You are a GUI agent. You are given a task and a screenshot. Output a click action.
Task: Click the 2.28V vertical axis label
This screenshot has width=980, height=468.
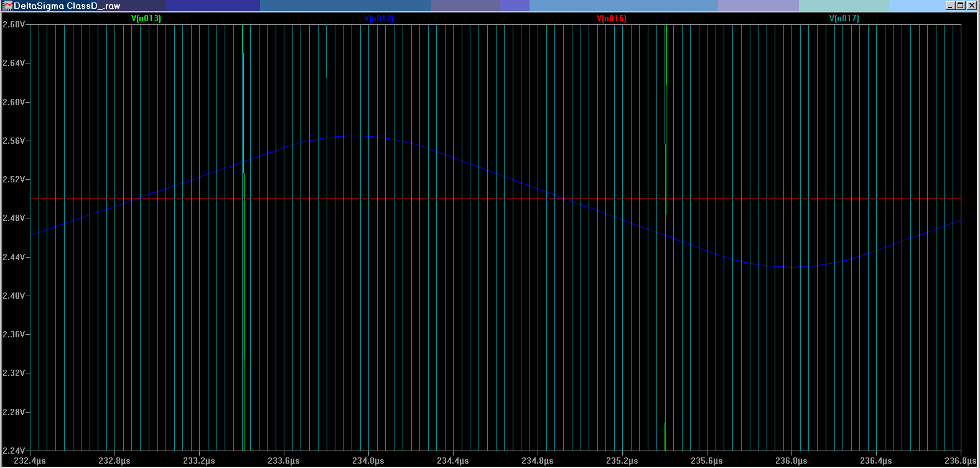coord(14,412)
